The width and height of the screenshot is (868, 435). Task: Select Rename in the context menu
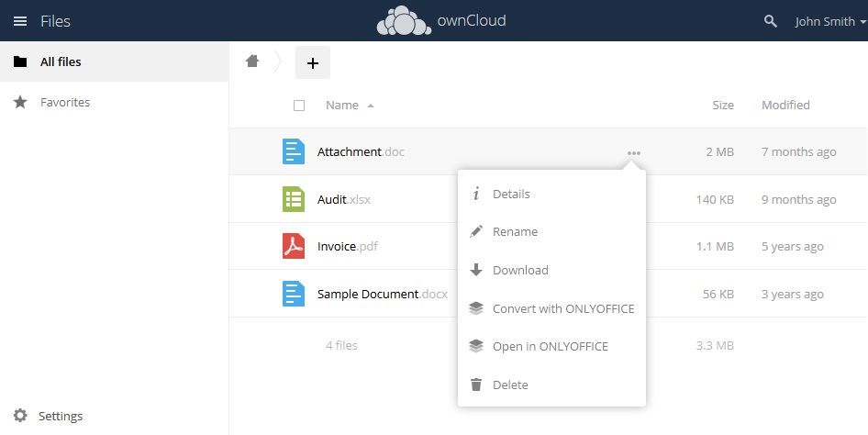point(515,232)
